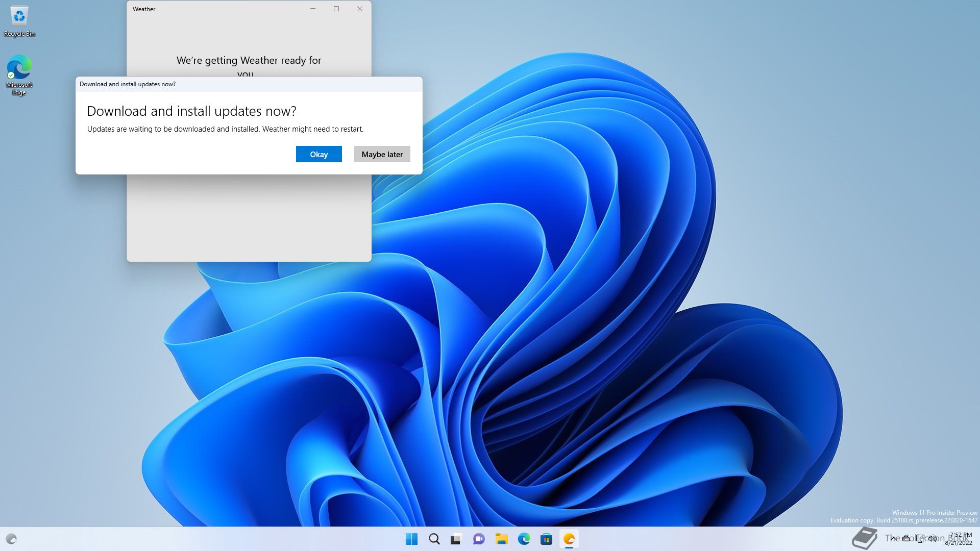980x551 pixels.
Task: Select the Recycle Bin desktop icon
Action: 19,20
